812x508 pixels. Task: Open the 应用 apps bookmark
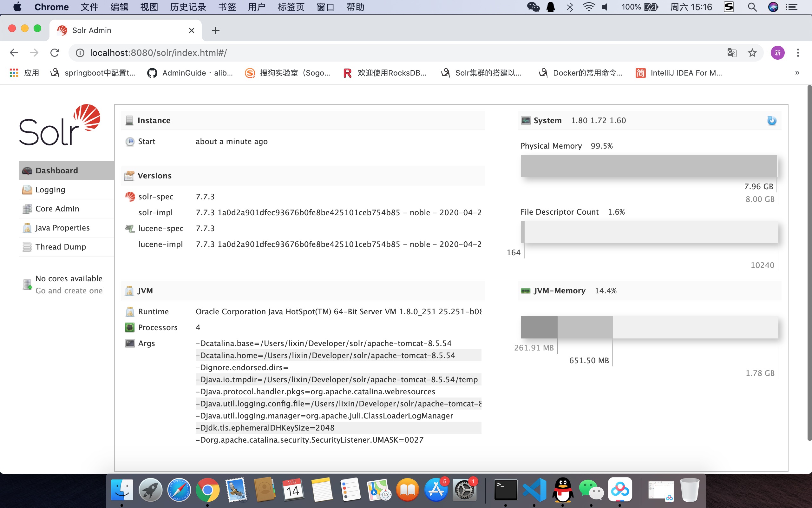24,73
